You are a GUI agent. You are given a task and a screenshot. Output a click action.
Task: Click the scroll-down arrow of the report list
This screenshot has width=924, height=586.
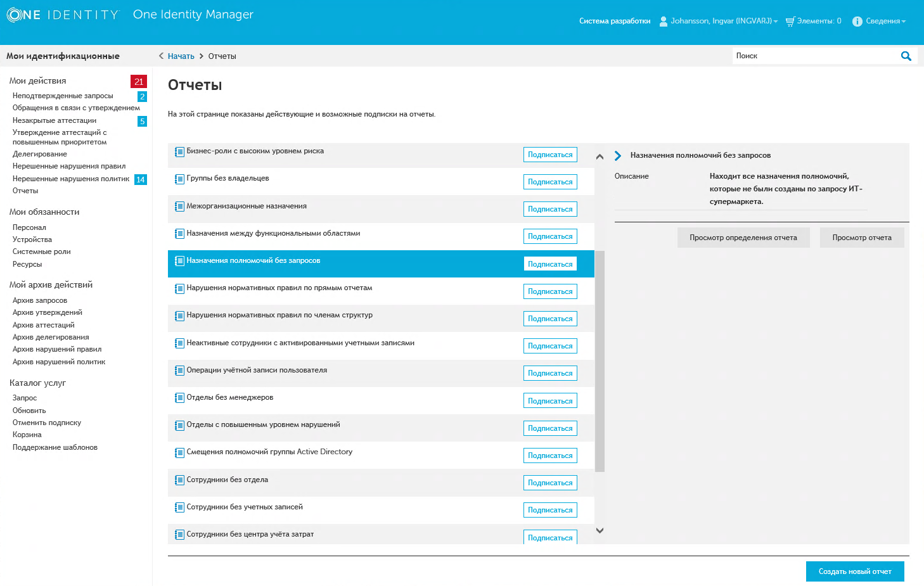(600, 531)
